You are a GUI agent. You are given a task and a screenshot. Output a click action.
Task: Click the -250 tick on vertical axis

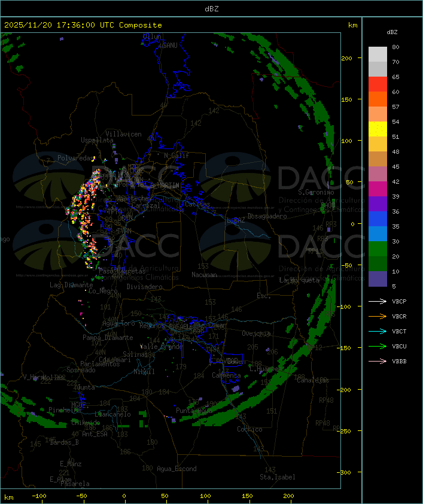tap(345, 431)
